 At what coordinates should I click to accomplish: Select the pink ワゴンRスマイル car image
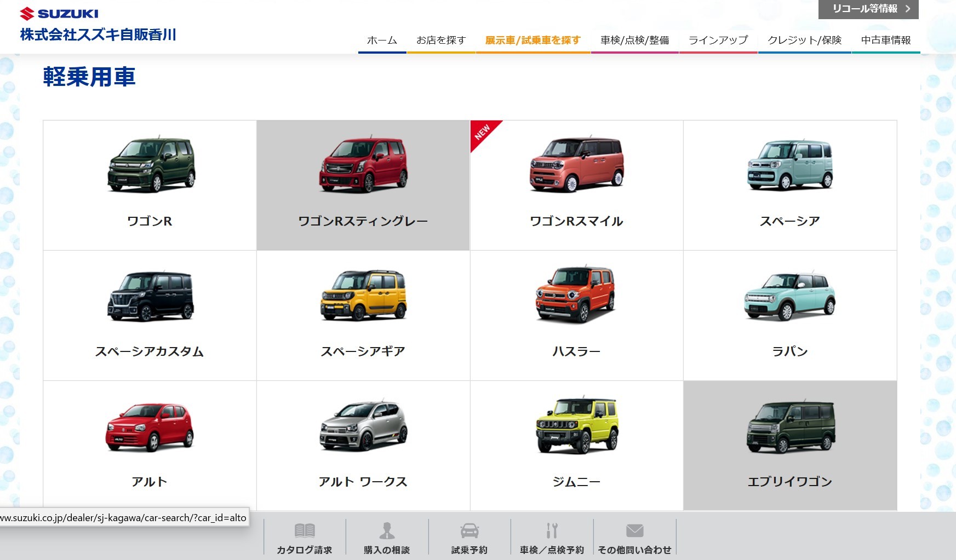[577, 164]
